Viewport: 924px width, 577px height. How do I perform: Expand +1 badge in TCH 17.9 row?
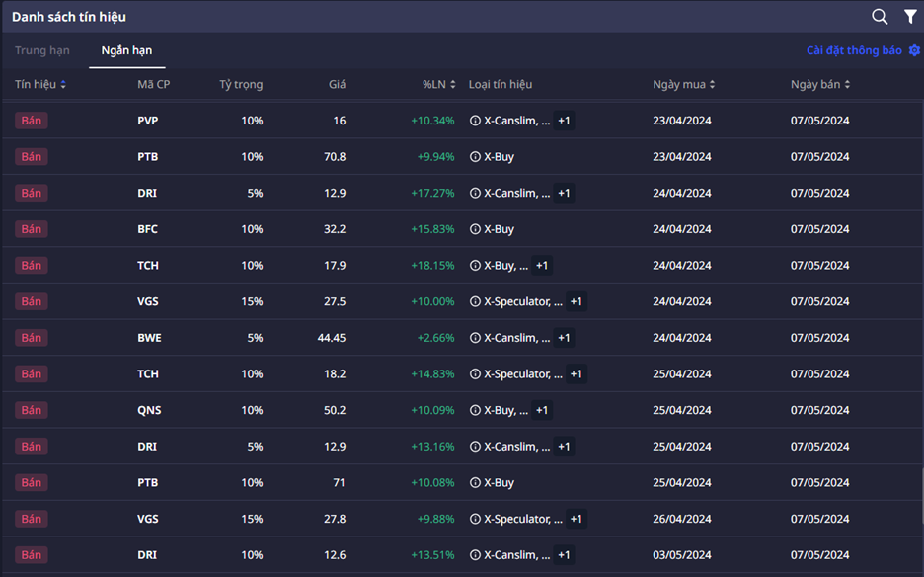542,266
